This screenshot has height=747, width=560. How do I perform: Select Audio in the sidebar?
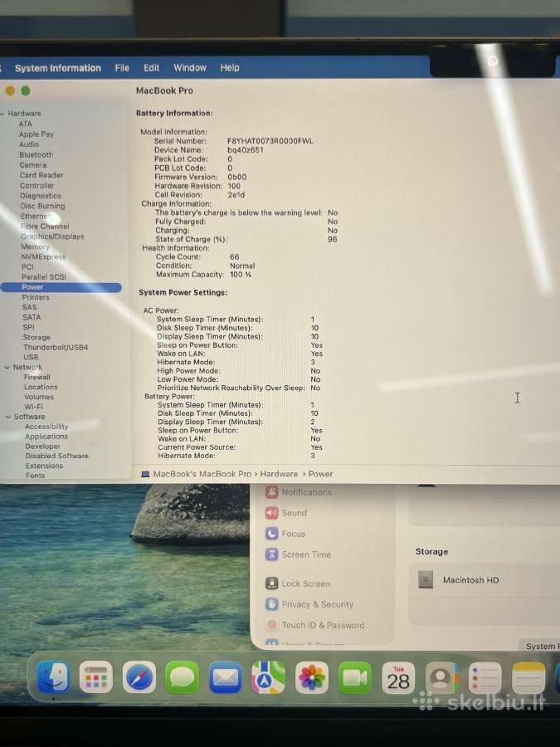coord(29,144)
